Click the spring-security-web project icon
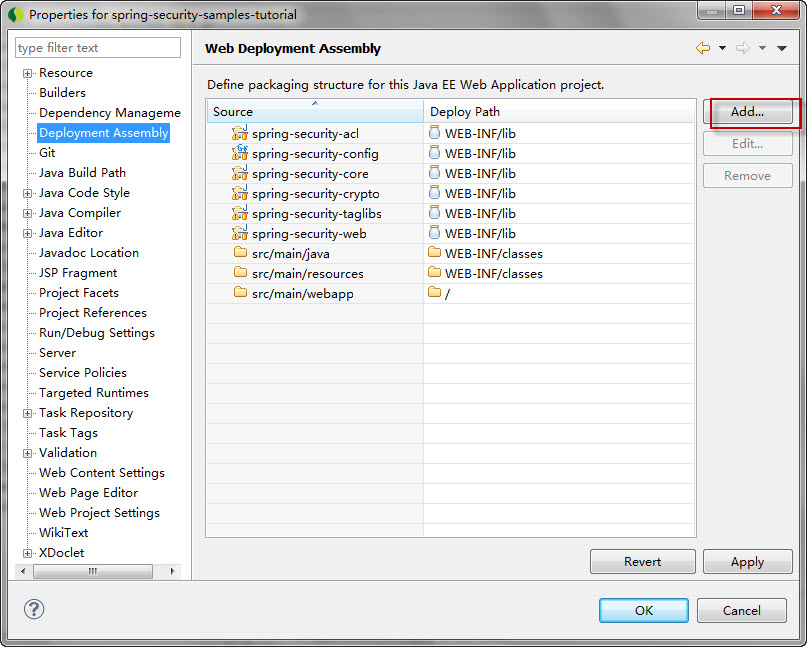 (240, 233)
